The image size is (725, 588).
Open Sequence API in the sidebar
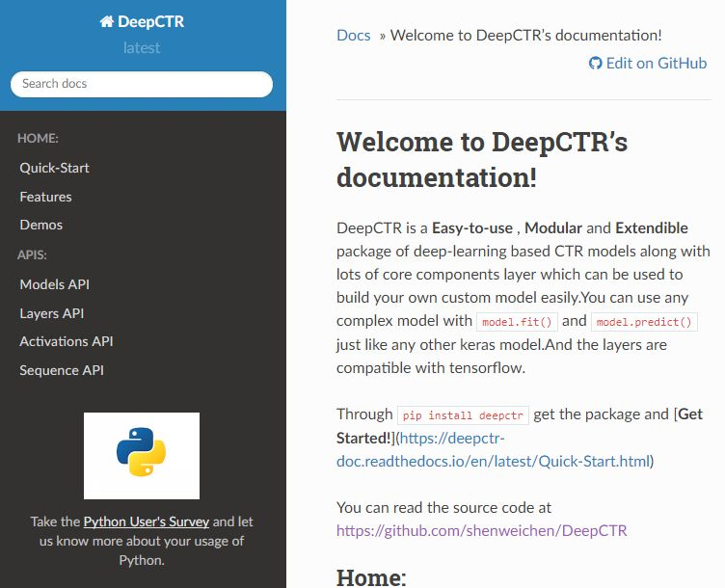[62, 370]
